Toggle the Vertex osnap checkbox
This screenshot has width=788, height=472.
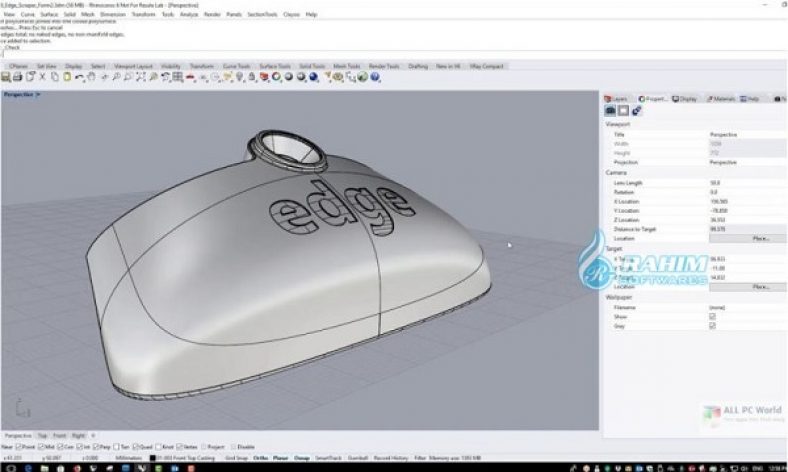pyautogui.click(x=179, y=447)
